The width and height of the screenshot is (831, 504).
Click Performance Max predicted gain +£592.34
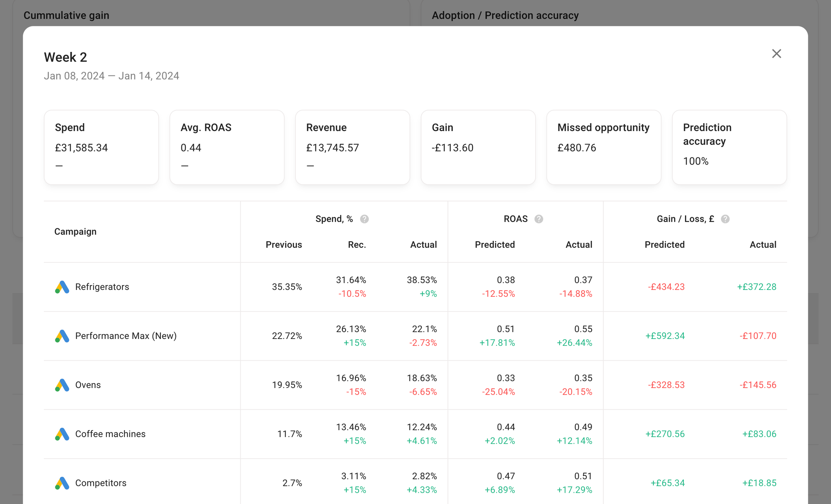pos(665,336)
